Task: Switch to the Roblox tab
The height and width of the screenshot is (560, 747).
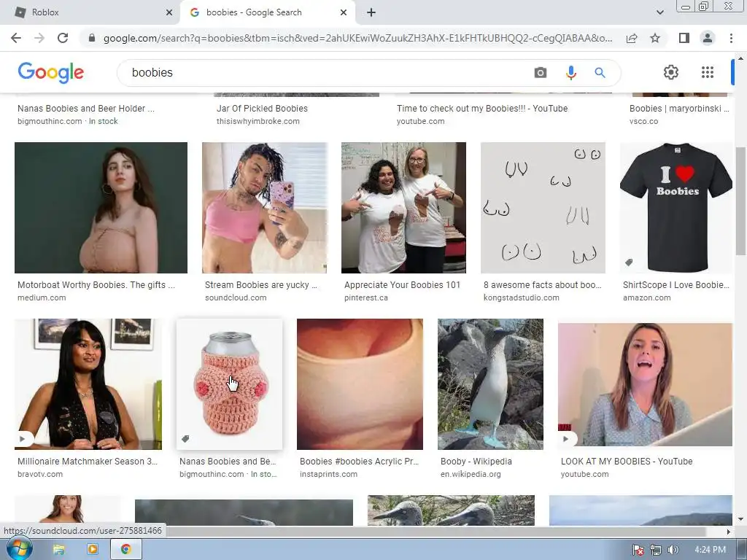Action: pyautogui.click(x=90, y=12)
